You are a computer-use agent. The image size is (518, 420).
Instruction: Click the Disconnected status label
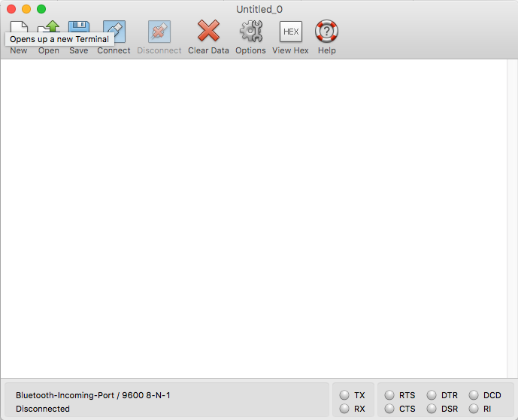pos(43,409)
